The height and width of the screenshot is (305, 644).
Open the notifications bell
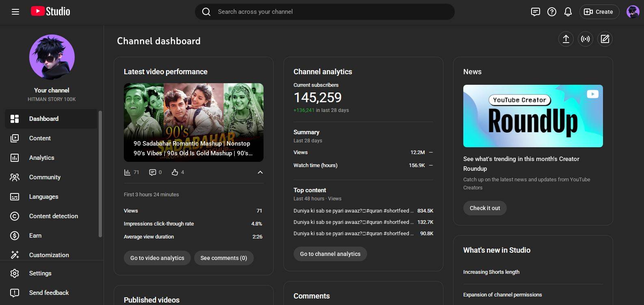coord(568,12)
